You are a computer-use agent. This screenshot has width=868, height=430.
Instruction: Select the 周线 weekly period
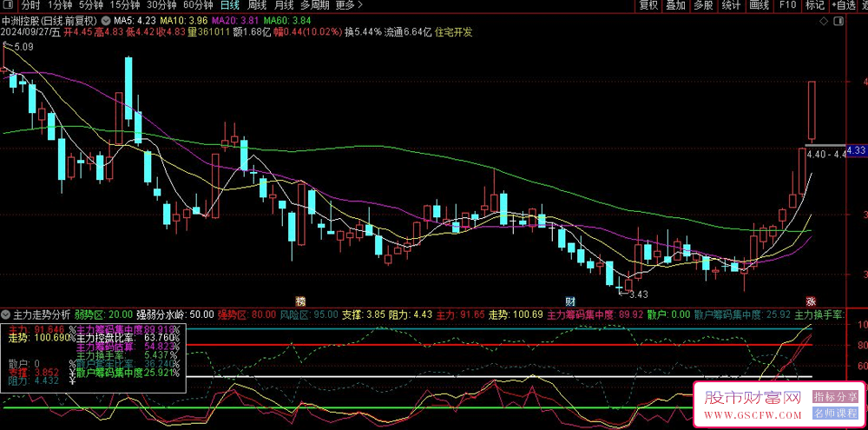256,5
